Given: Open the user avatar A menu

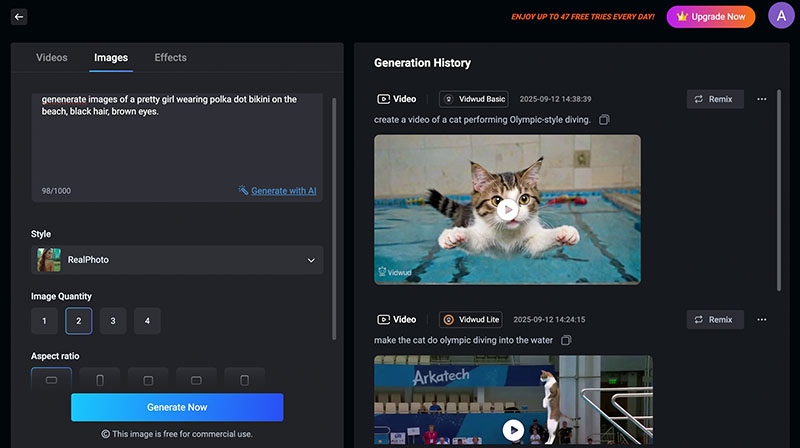Looking at the screenshot, I should 781,16.
